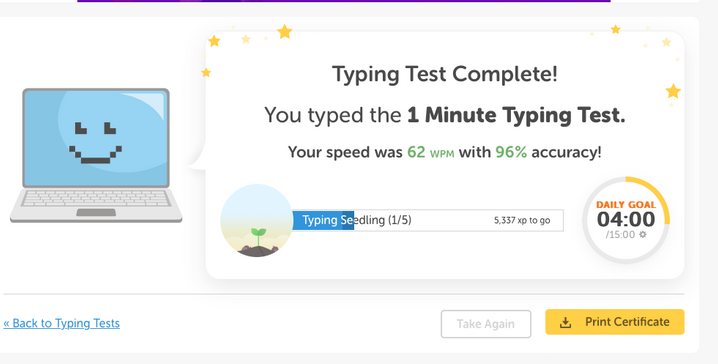Click the Typing Test Complete heading

[445, 74]
